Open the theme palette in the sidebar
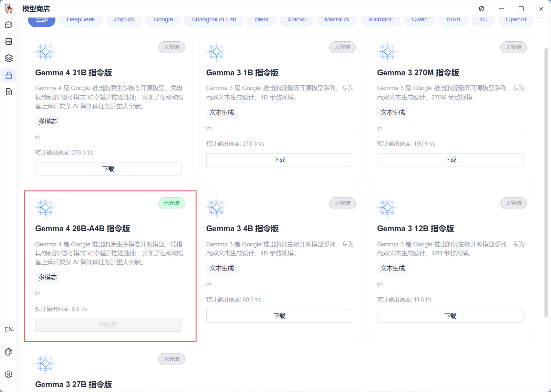Screen dimensions: 551x392 tap(9, 352)
